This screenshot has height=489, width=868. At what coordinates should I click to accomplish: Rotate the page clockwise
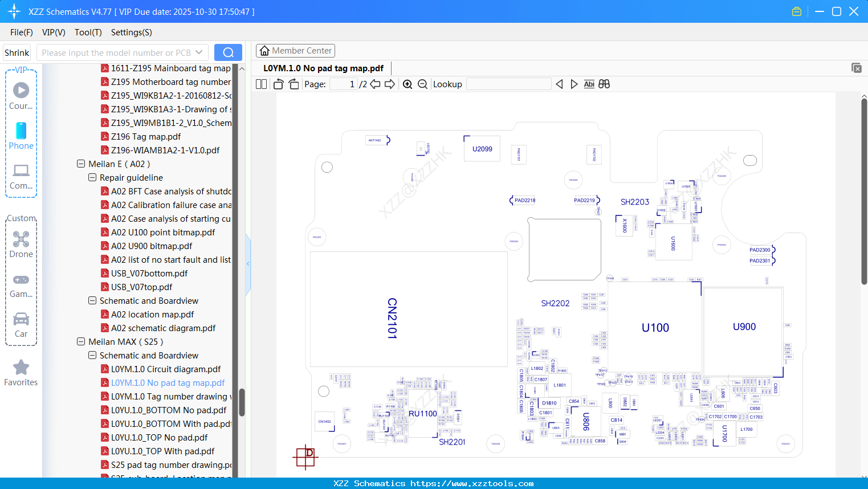(293, 84)
